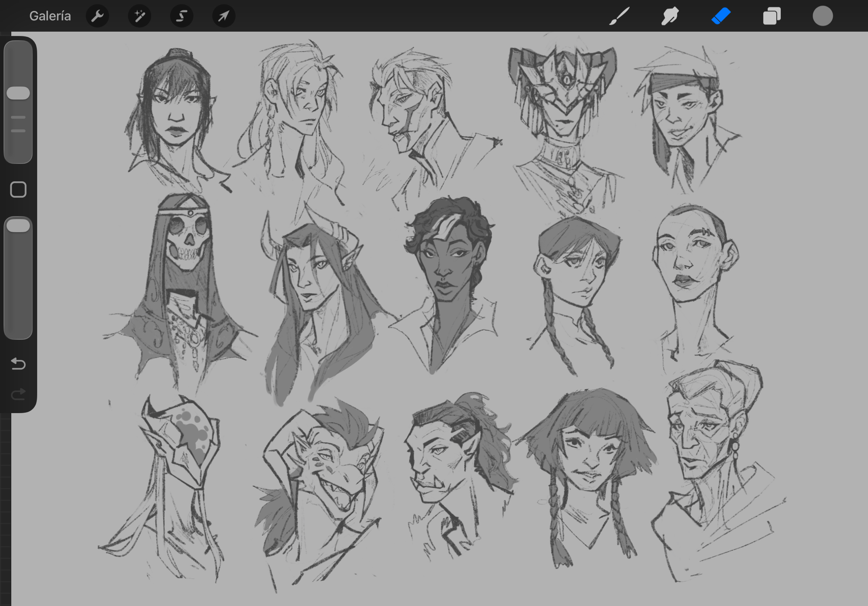The image size is (868, 606).
Task: Select the Smudge tool
Action: [x=670, y=16]
